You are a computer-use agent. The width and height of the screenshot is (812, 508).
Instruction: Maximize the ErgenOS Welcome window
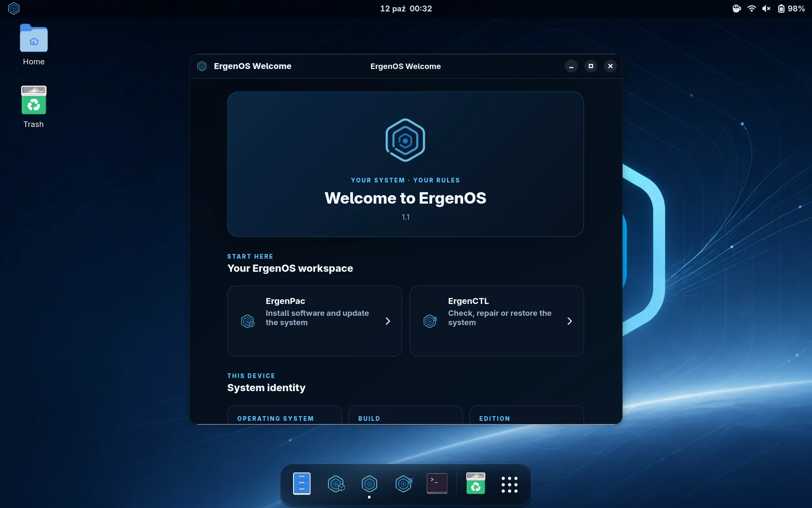(591, 66)
